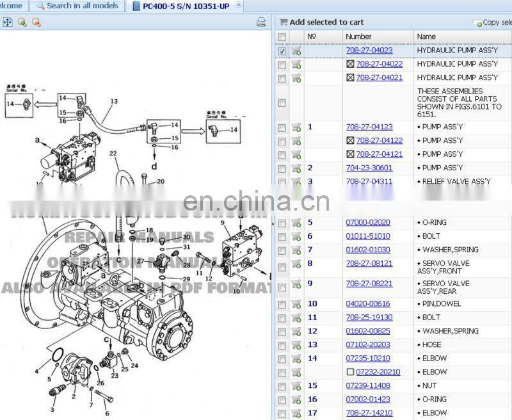This screenshot has width=512, height=420.
Task: Click cart icon for O-RING 07000-02020
Action: [x=296, y=223]
